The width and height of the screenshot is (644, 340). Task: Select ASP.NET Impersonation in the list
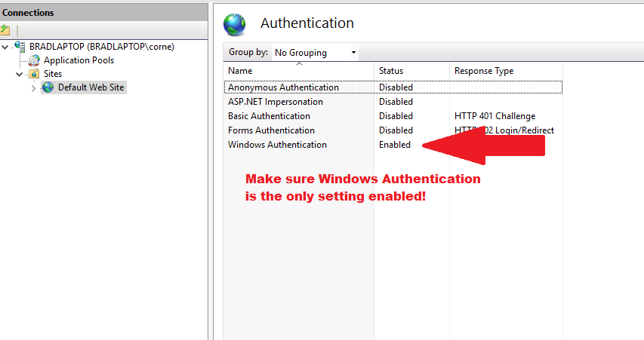coord(275,102)
